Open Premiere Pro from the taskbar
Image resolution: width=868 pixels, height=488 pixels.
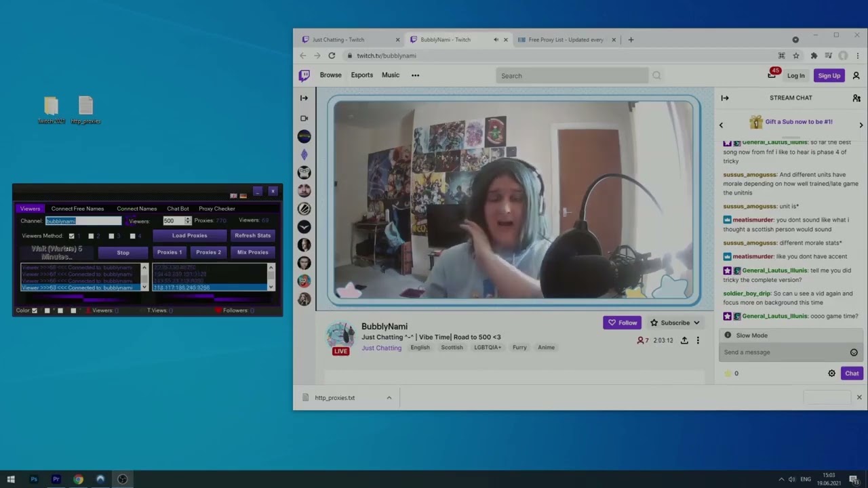pos(56,479)
